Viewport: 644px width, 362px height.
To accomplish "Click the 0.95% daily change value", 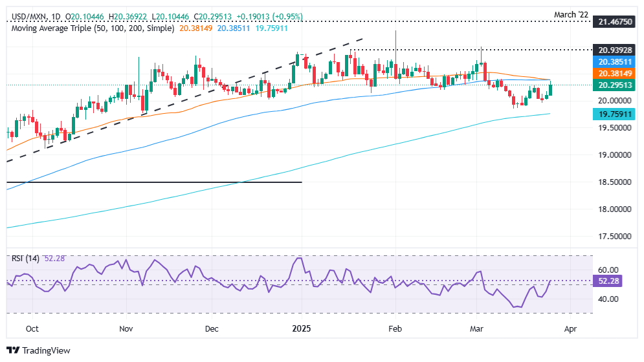I will click(273, 18).
